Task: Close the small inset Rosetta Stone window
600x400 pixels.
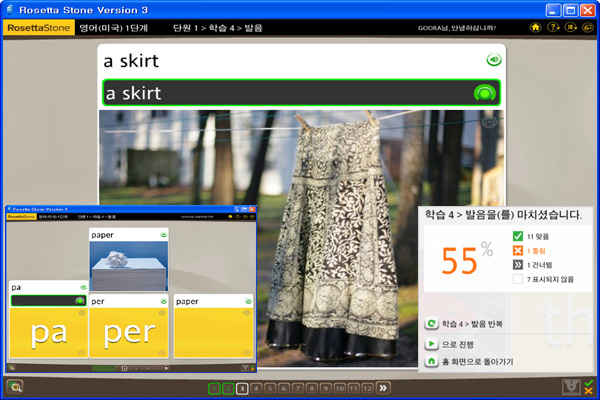Action: click(252, 209)
